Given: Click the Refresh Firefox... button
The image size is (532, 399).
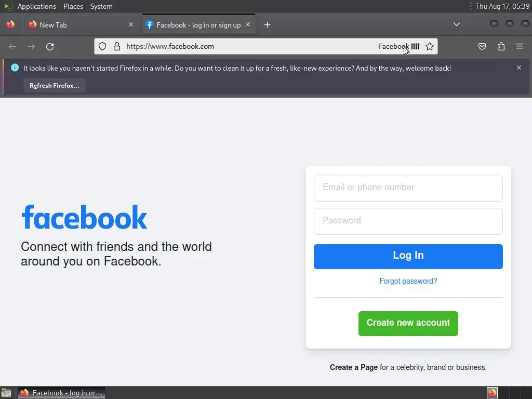Looking at the screenshot, I should 55,86.
